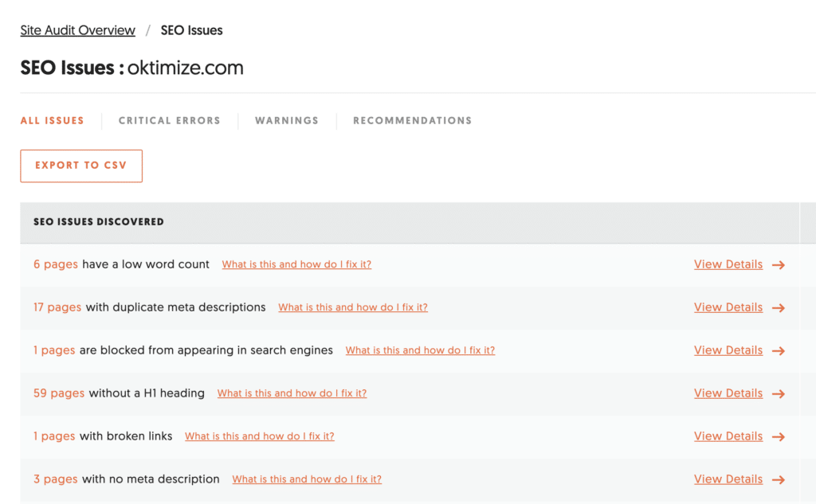816x504 pixels.
Task: Click View Details for pages with no meta description
Action: pyautogui.click(x=728, y=479)
